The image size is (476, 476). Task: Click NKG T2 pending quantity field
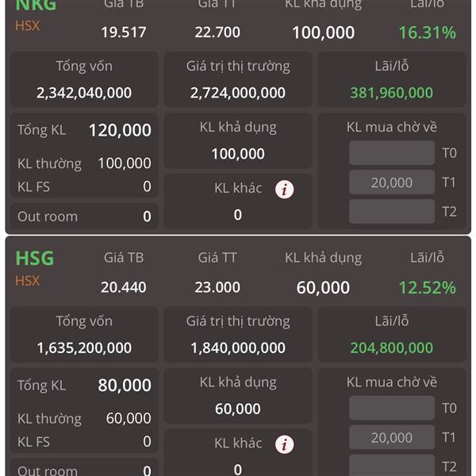click(x=392, y=211)
